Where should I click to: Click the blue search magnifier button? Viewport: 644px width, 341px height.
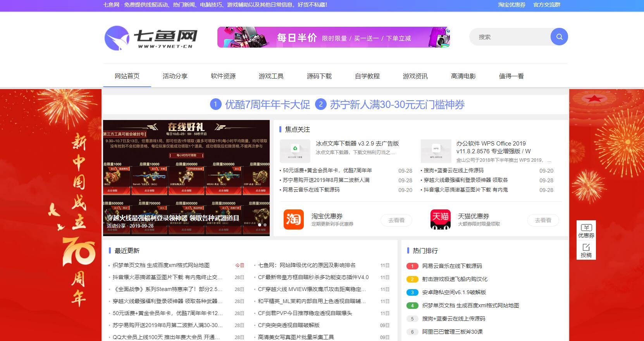point(559,37)
